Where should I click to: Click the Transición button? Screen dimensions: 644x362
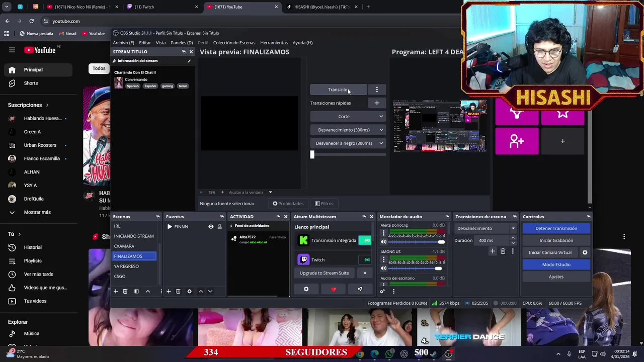[x=339, y=89]
